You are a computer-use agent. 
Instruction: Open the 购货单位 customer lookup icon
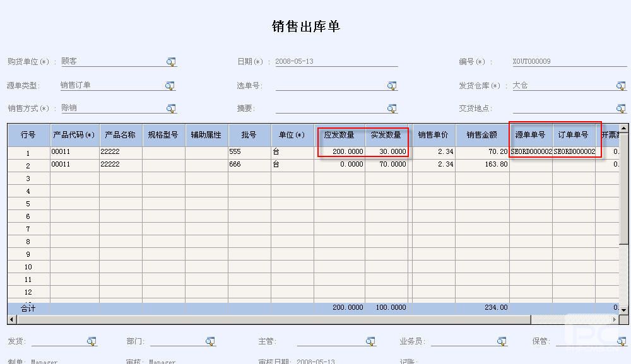171,62
